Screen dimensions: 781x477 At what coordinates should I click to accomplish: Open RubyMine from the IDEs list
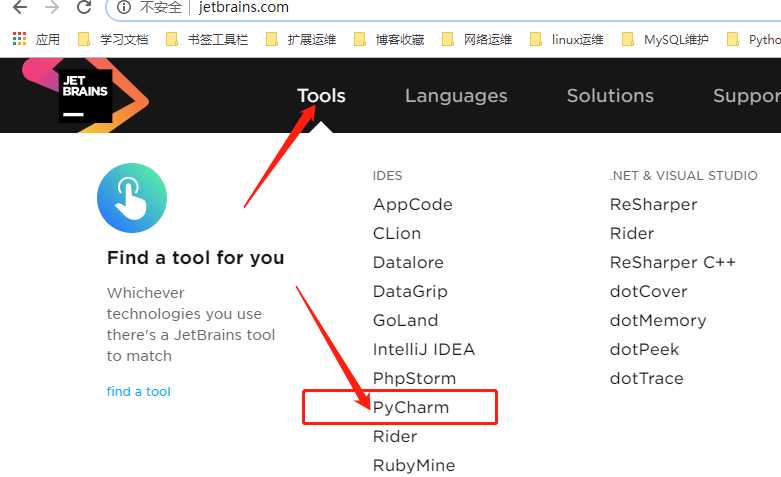pos(414,466)
